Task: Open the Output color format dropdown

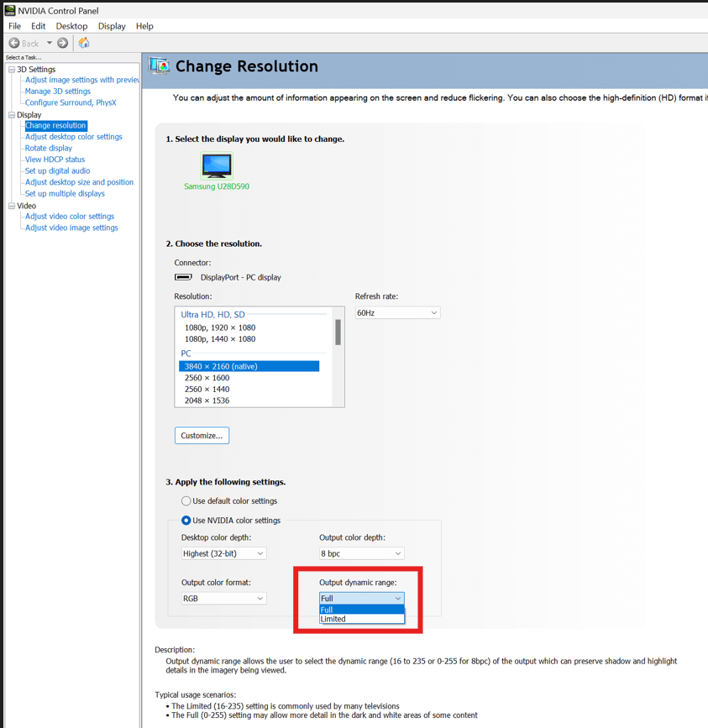Action: pos(223,599)
